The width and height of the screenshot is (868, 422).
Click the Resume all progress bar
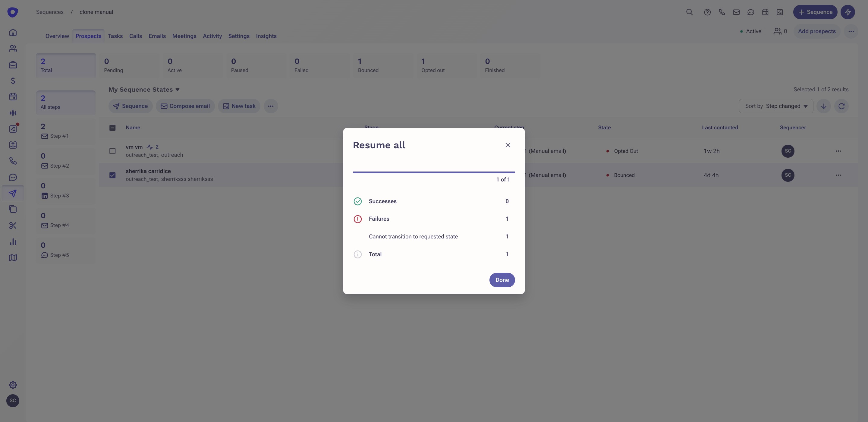(x=434, y=172)
